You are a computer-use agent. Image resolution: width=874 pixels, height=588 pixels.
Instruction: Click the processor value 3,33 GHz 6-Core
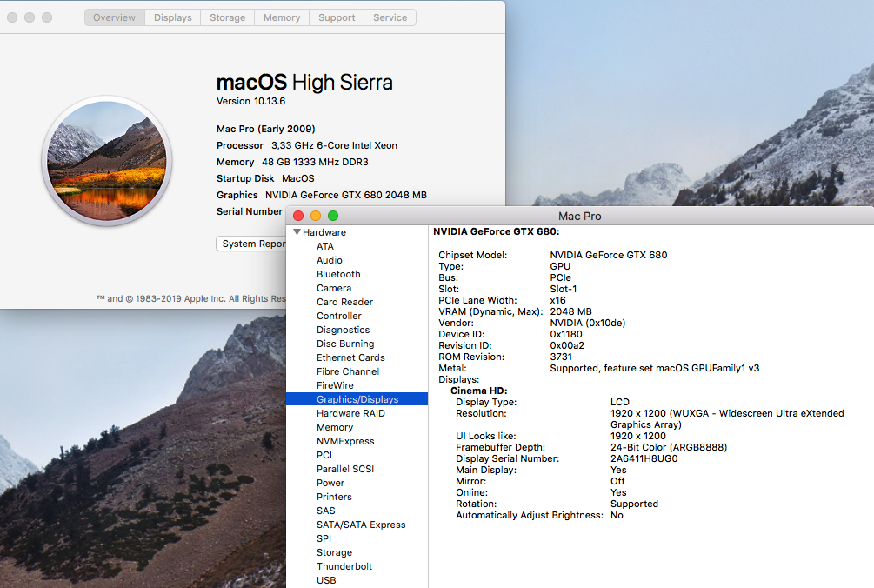(x=334, y=145)
